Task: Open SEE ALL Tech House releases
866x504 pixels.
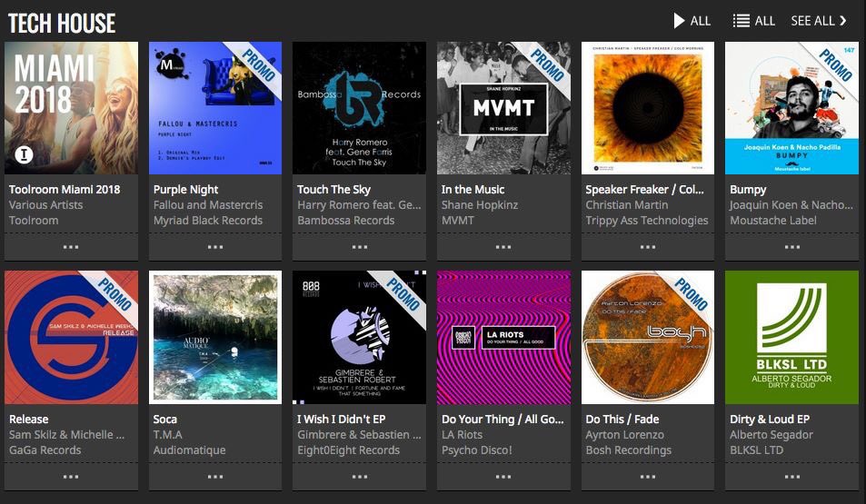Action: 819,21
